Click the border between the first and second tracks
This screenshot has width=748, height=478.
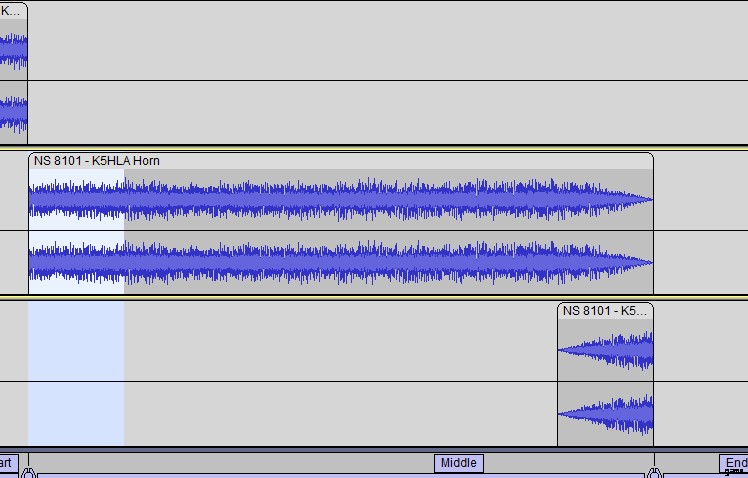pyautogui.click(x=380, y=147)
